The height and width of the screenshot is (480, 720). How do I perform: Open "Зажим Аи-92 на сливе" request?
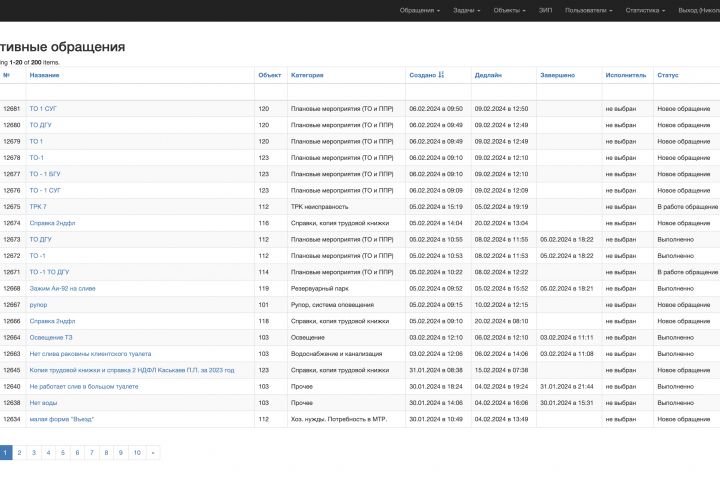pyautogui.click(x=63, y=288)
